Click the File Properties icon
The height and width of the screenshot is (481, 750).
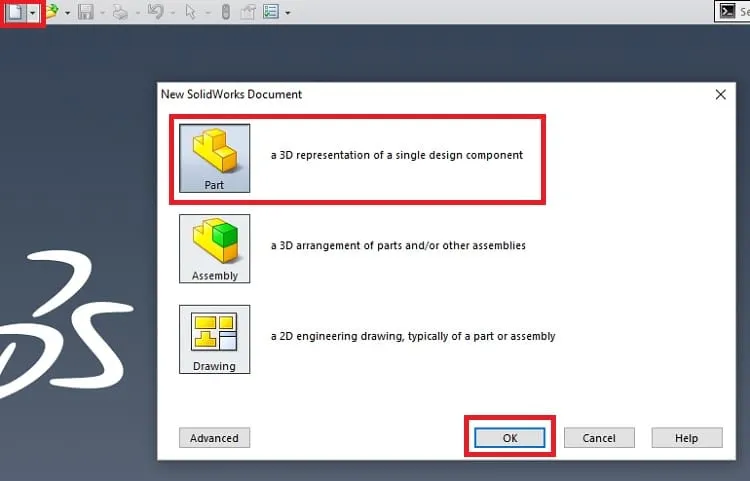tap(248, 12)
